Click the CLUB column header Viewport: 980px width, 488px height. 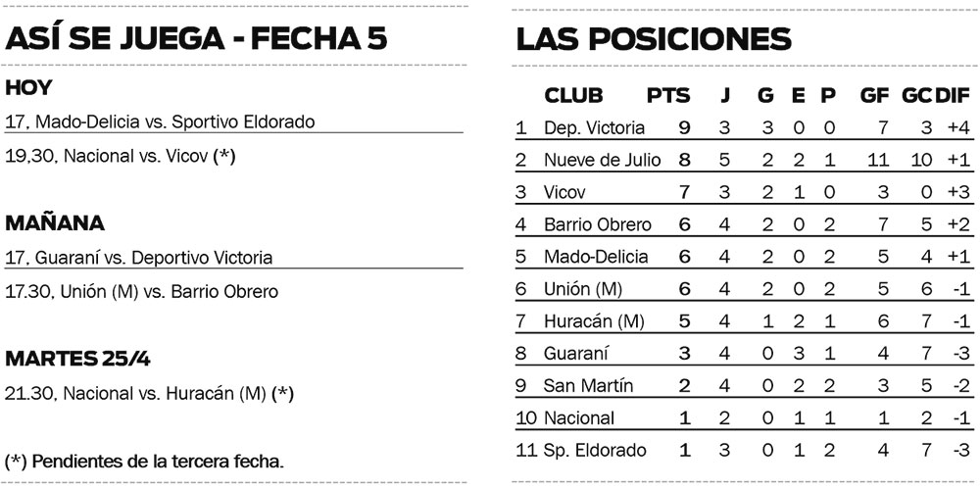tap(573, 96)
